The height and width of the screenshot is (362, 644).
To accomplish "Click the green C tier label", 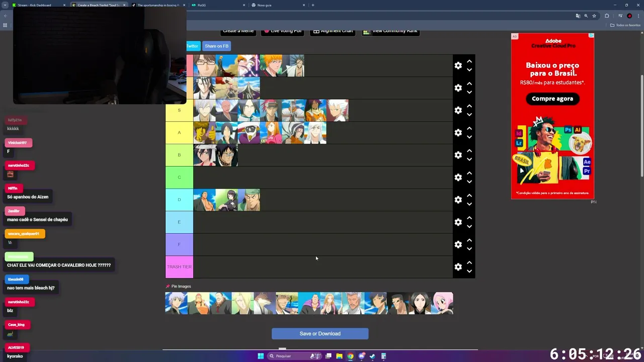I will pyautogui.click(x=179, y=177).
